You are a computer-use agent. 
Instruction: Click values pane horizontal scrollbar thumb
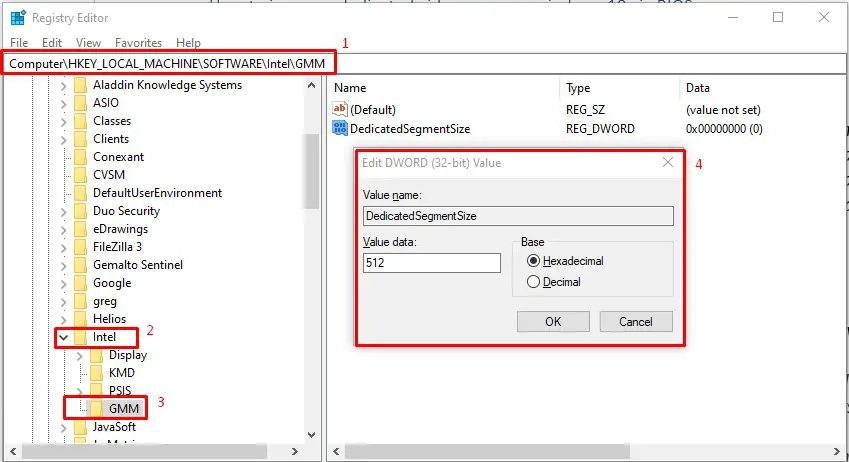487,451
